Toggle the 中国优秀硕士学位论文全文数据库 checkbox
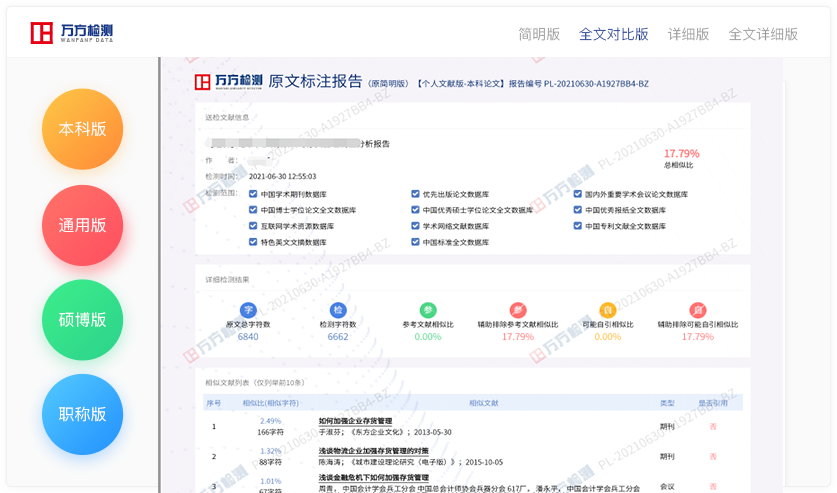 415,210
